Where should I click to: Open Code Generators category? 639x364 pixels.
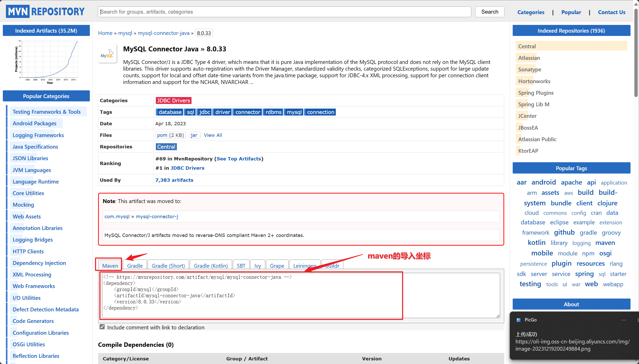[x=33, y=321]
